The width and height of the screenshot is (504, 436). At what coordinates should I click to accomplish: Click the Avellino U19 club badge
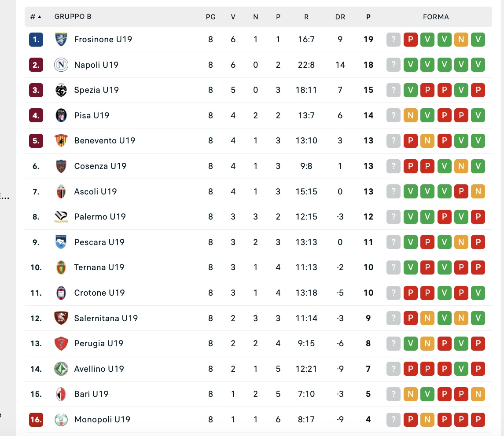click(61, 369)
